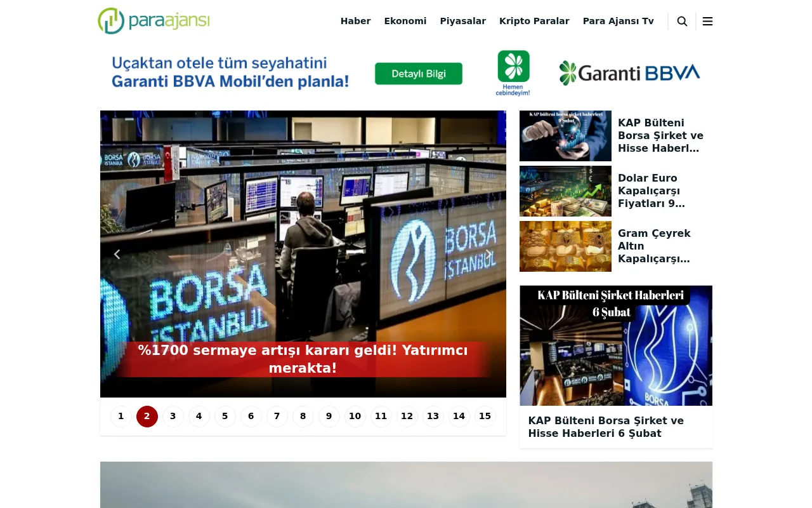This screenshot has height=508, width=812.
Task: Open the '%1700 sermaye artışı' headline link
Action: 303,359
